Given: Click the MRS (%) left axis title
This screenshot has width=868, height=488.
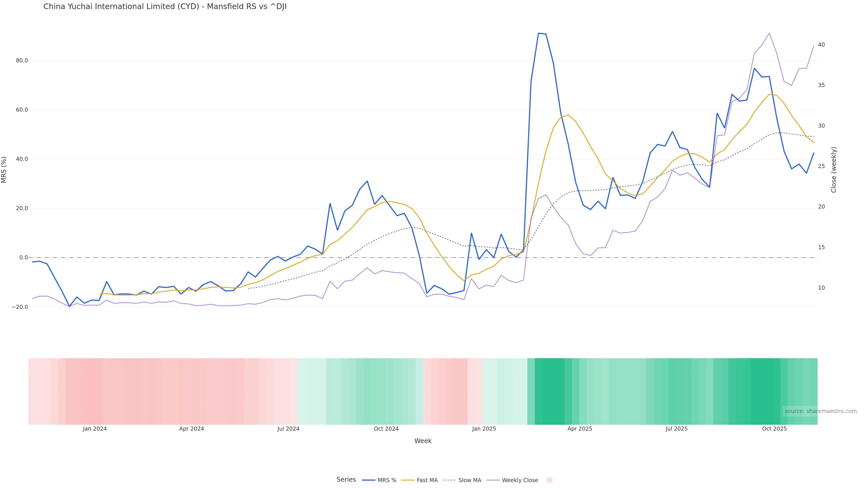Looking at the screenshot, I should pos(4,170).
